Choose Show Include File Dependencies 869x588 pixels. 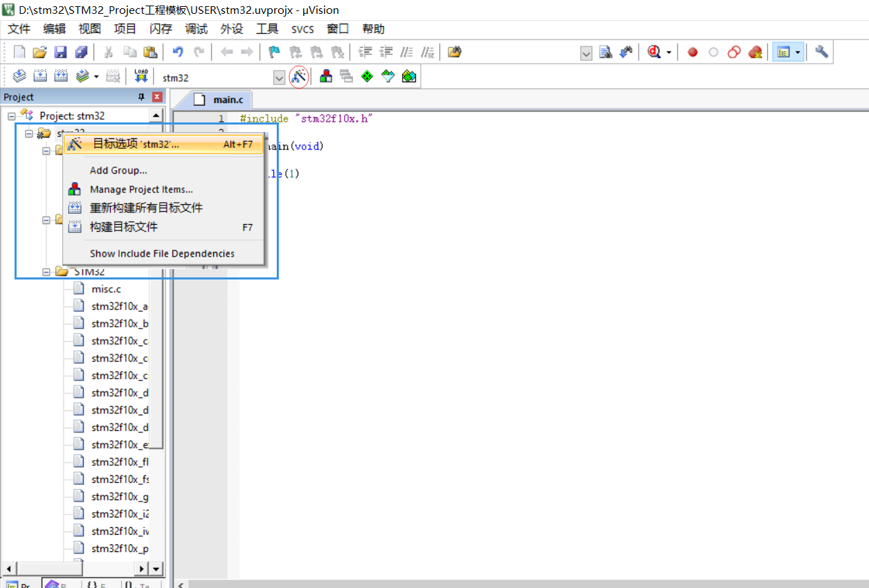click(163, 253)
